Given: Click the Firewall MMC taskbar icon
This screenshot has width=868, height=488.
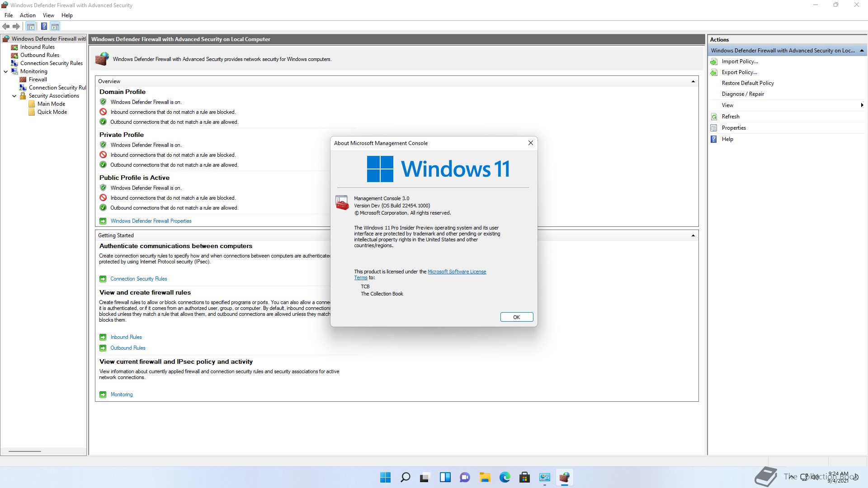Looking at the screenshot, I should click(565, 477).
